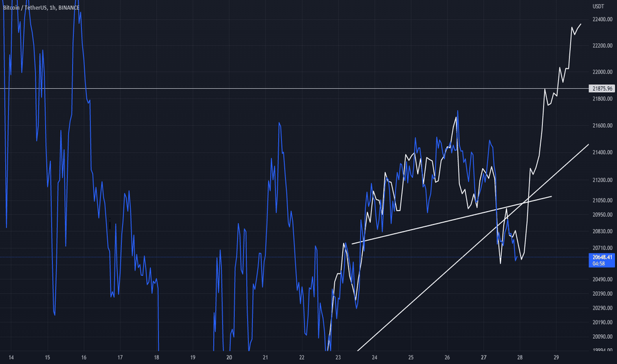Image resolution: width=617 pixels, height=364 pixels.
Task: Click date 26 on the time axis
Action: [447, 357]
